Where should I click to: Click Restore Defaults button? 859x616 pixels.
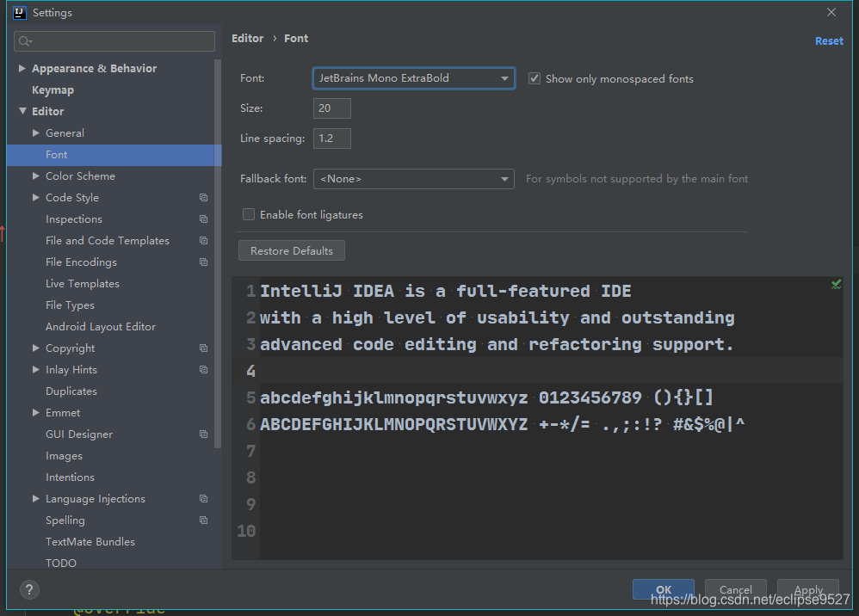coord(292,250)
